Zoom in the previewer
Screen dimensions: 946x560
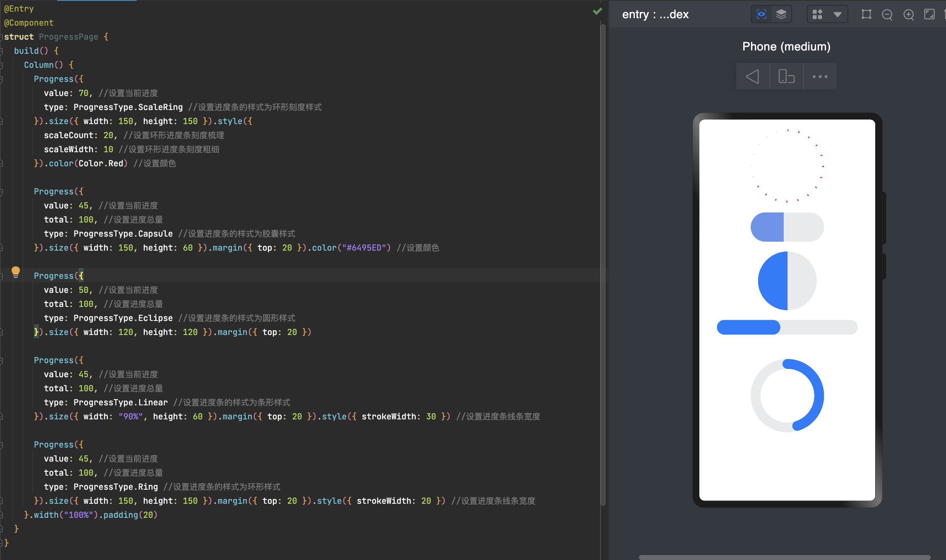point(908,14)
